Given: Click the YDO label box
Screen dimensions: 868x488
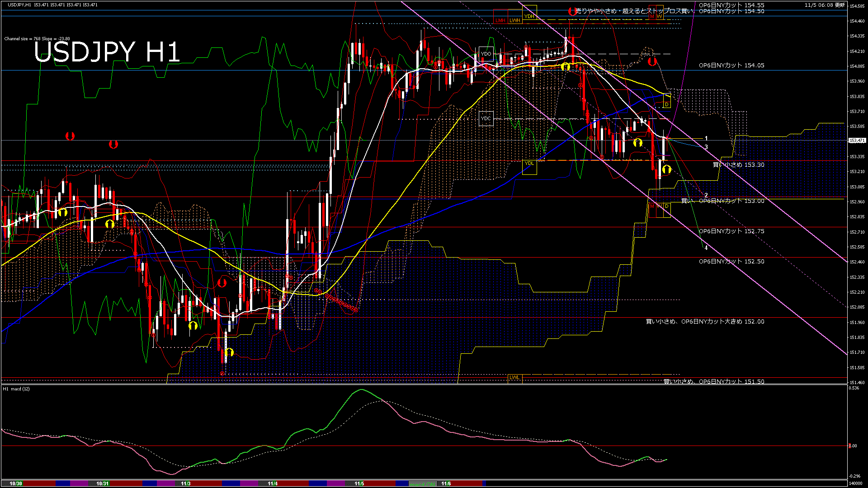Looking at the screenshot, I should [486, 54].
